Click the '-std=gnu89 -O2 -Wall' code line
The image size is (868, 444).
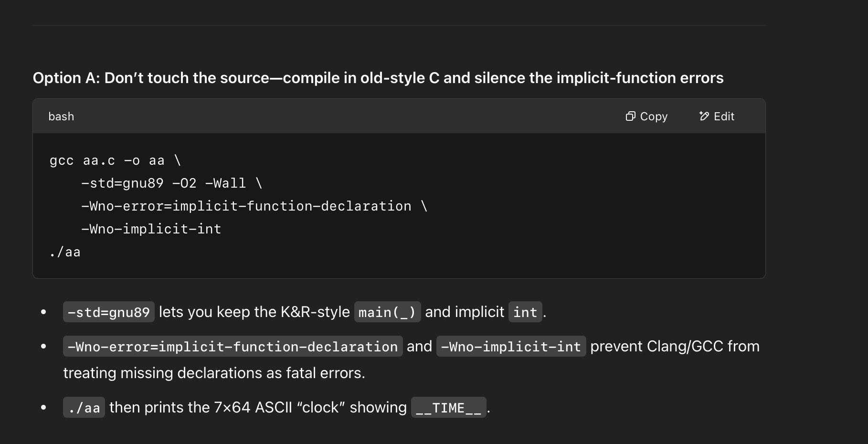172,183
